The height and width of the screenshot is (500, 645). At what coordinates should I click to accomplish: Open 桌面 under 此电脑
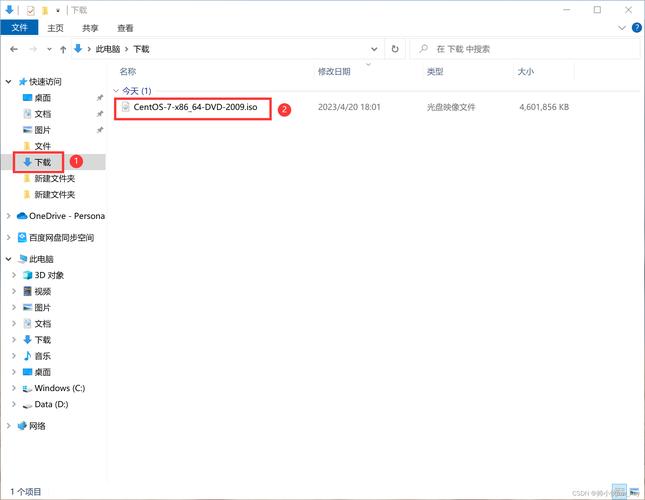pyautogui.click(x=43, y=372)
